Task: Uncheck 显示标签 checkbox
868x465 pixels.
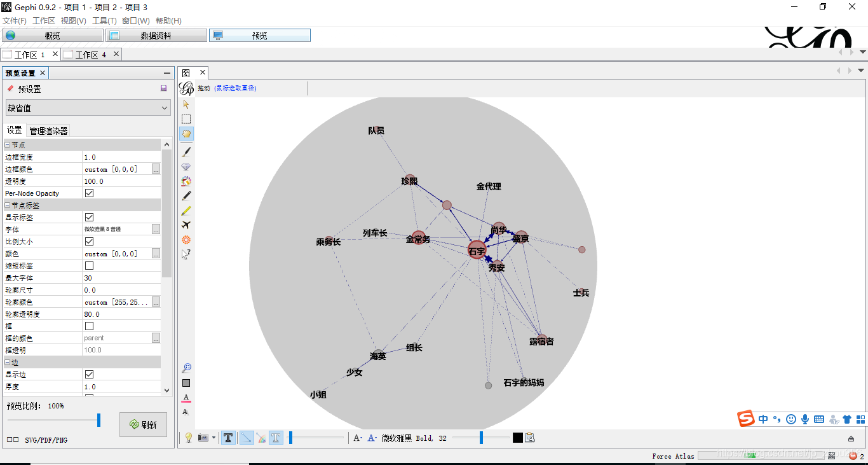Action: point(89,217)
